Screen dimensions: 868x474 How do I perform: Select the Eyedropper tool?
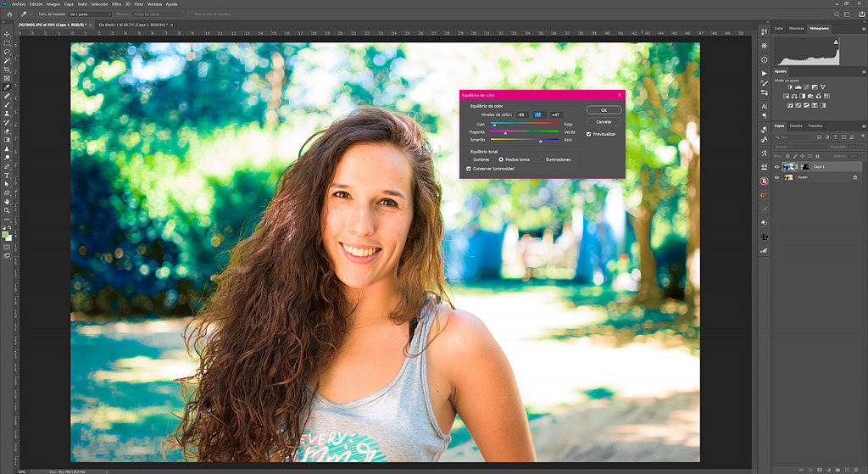(x=7, y=86)
